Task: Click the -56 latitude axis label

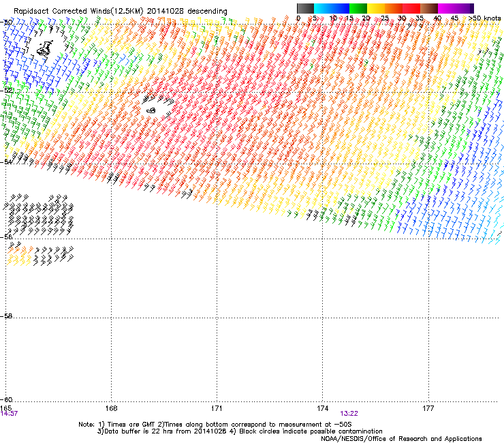Action: point(6,236)
